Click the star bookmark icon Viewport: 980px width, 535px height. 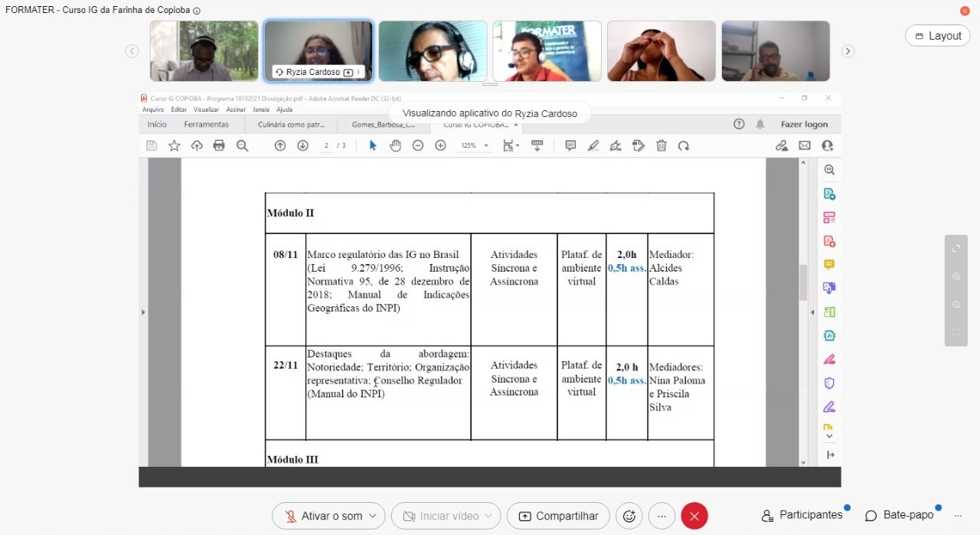175,145
